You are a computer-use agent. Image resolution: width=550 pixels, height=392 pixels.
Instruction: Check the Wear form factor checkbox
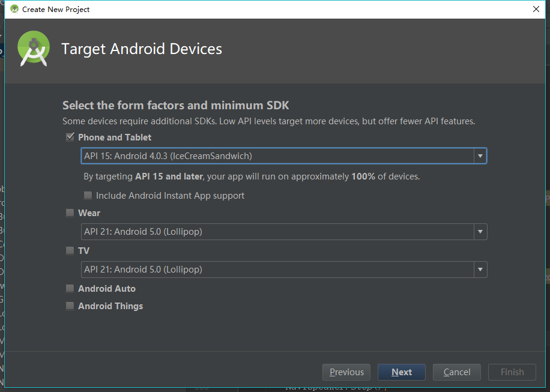[70, 213]
